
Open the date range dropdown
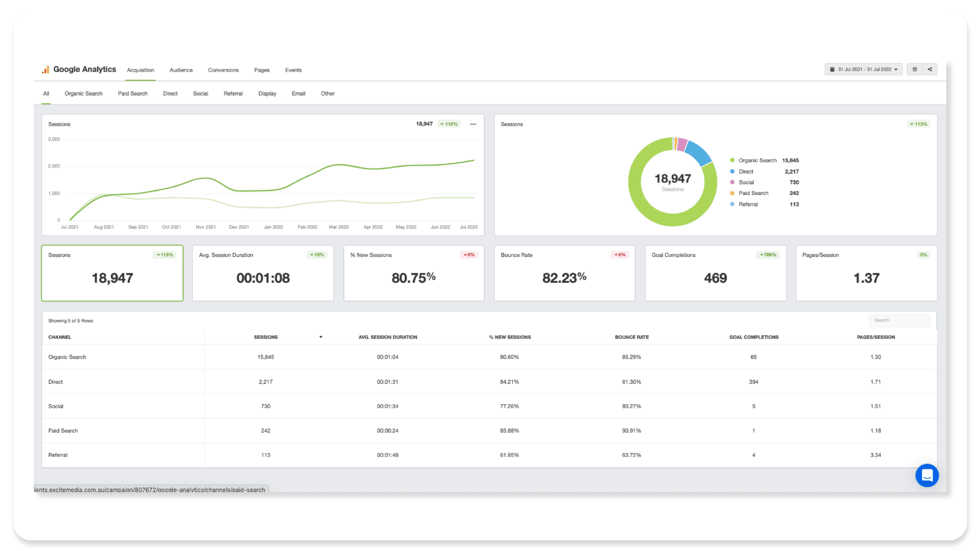pyautogui.click(x=863, y=69)
